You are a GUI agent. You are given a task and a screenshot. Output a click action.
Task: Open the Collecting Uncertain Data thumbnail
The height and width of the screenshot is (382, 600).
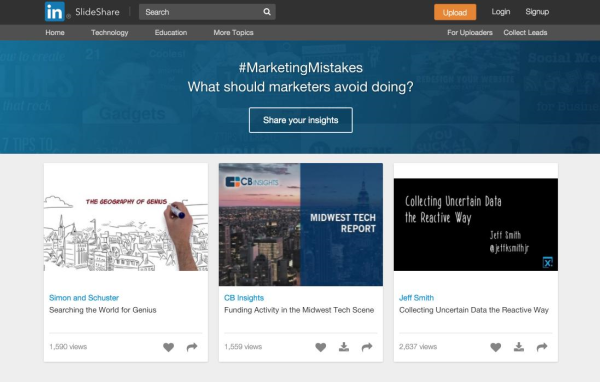(476, 225)
